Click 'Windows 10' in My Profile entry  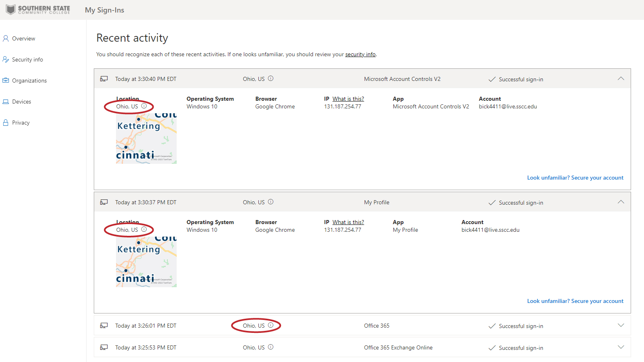coord(202,230)
